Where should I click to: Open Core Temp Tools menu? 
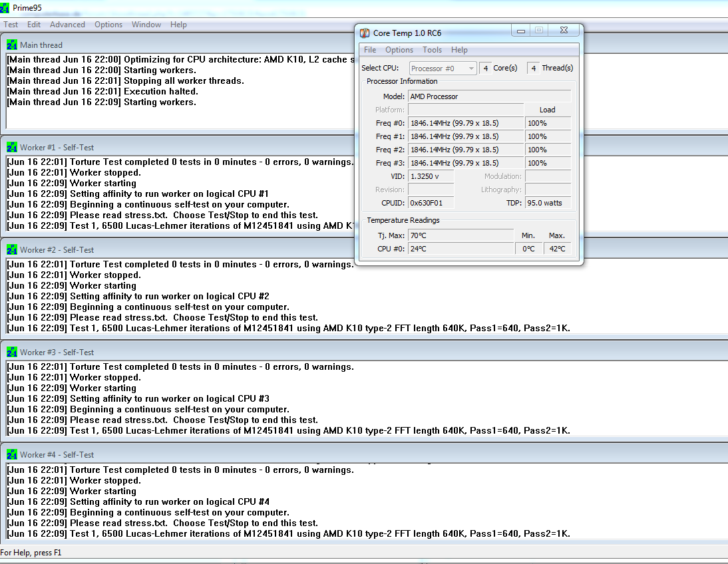click(x=432, y=50)
